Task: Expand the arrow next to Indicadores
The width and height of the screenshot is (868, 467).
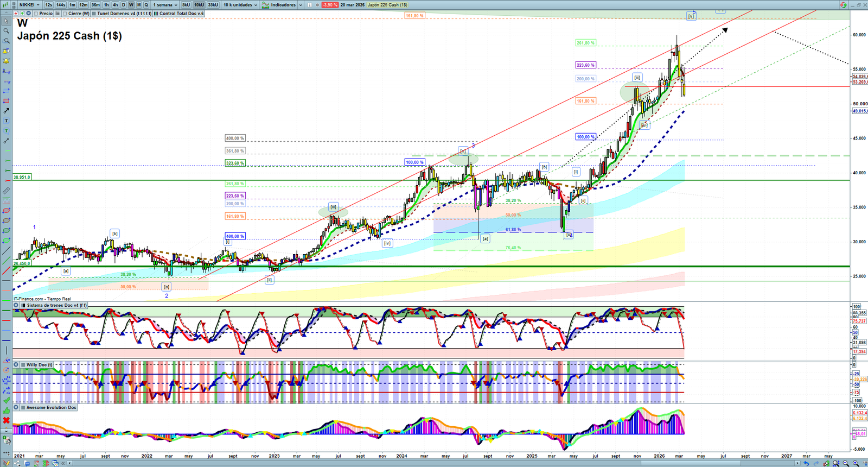Action: tap(301, 5)
